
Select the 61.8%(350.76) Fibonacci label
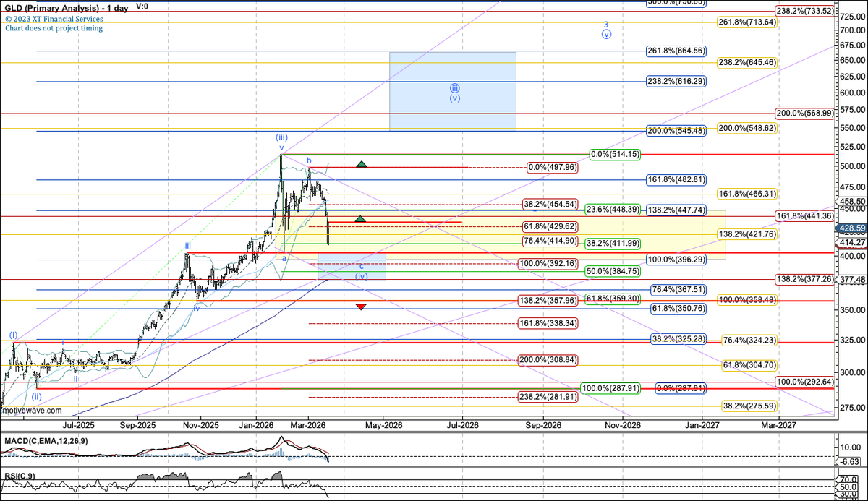pyautogui.click(x=678, y=309)
